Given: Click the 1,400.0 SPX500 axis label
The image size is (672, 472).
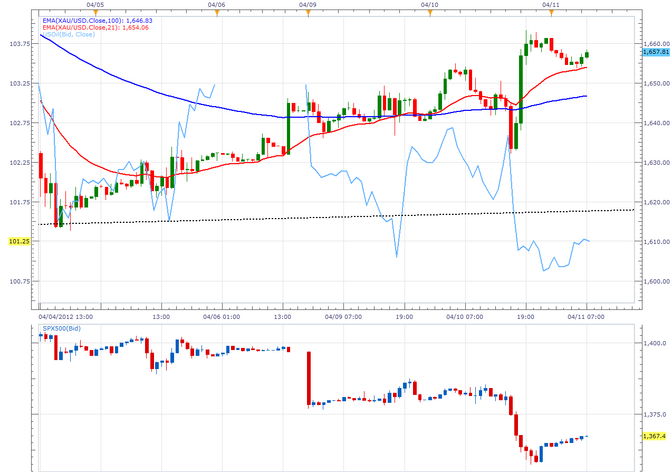Looking at the screenshot, I should click(655, 343).
